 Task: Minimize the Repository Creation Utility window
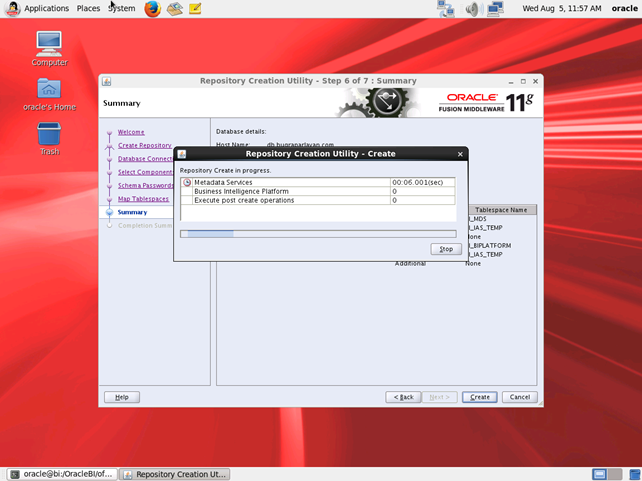511,81
